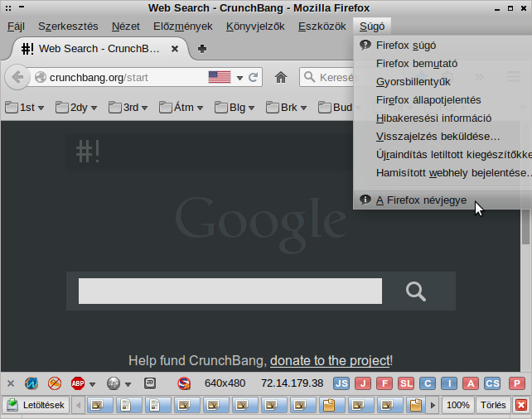
Task: Click the US flag icon in the URL bar
Action: 220,77
